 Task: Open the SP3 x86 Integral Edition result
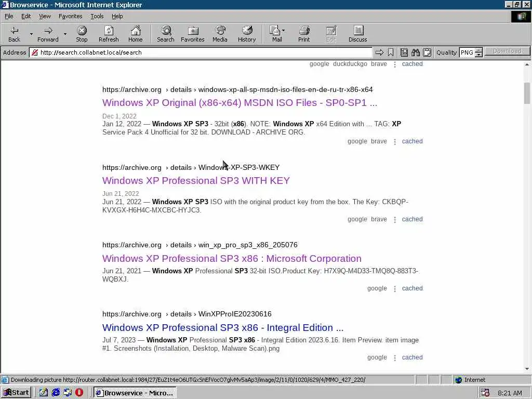pos(223,327)
